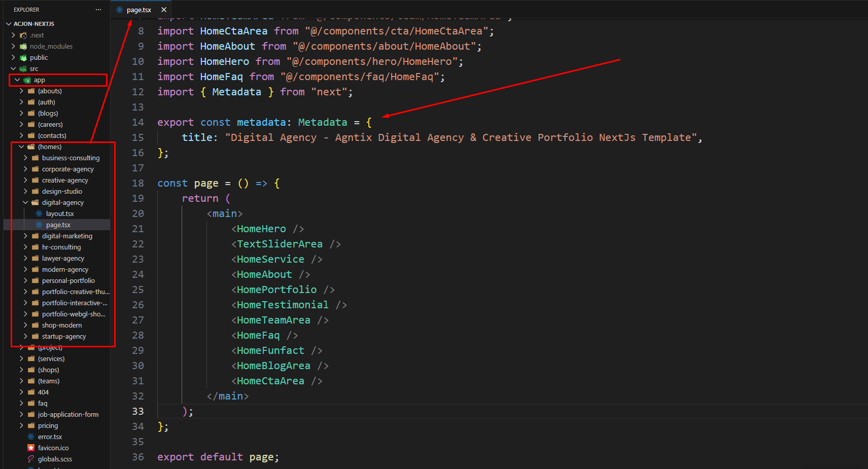The height and width of the screenshot is (469, 868).
Task: Click the Explorer more actions ellipsis icon
Action: (x=98, y=10)
